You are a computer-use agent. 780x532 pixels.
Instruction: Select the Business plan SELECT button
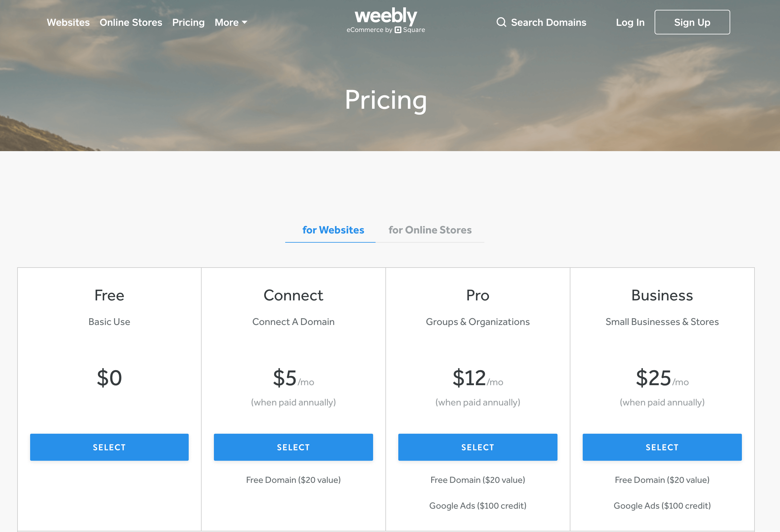click(x=662, y=447)
